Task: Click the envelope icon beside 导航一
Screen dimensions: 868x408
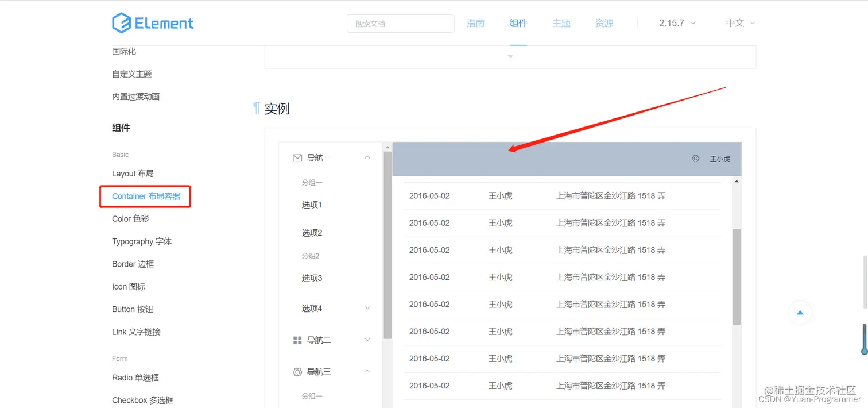Action: point(297,157)
